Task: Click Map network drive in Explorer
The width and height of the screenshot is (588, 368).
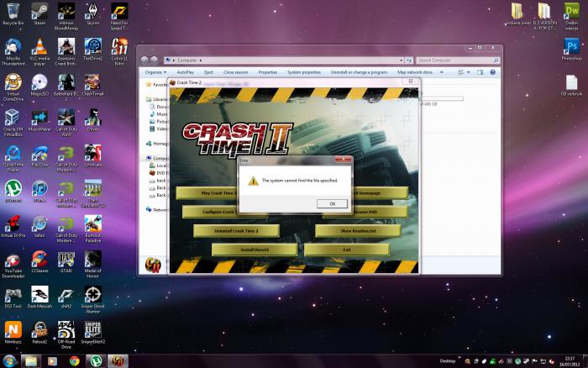Action: (415, 72)
